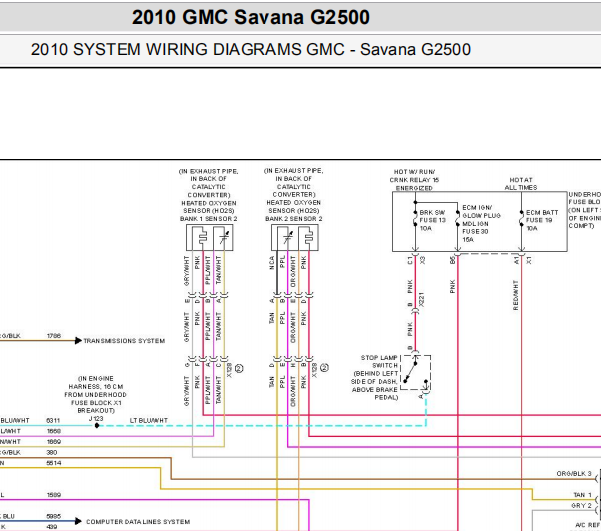Click circuit number 6311

pos(53,421)
